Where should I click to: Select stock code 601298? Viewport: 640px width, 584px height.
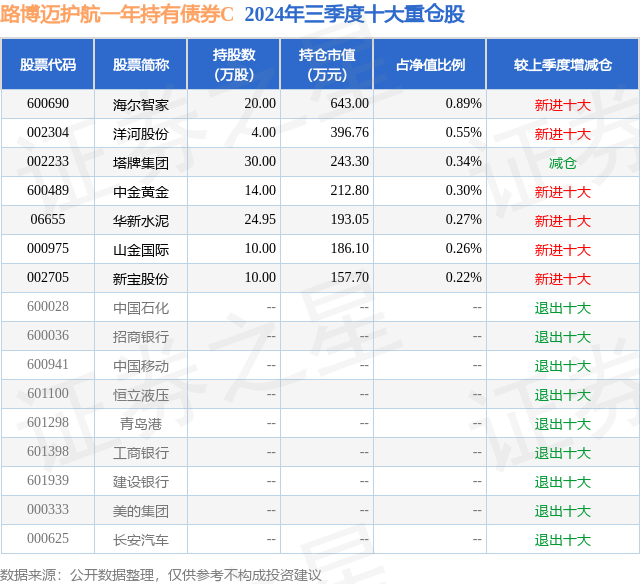tap(48, 422)
